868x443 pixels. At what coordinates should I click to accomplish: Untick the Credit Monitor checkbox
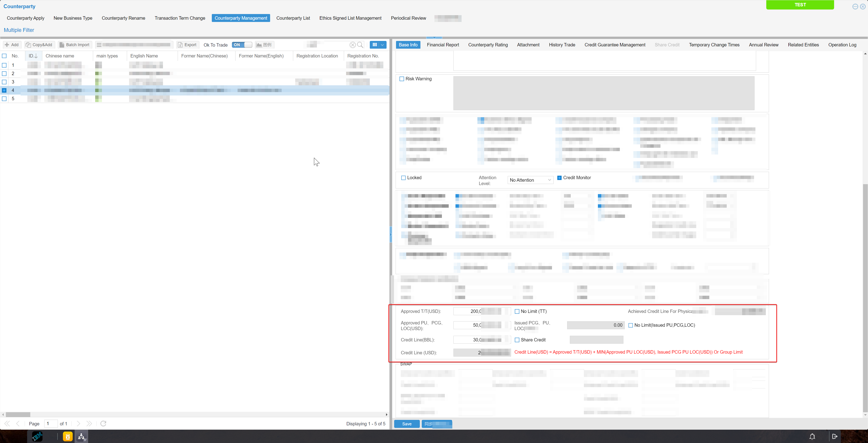(x=559, y=178)
